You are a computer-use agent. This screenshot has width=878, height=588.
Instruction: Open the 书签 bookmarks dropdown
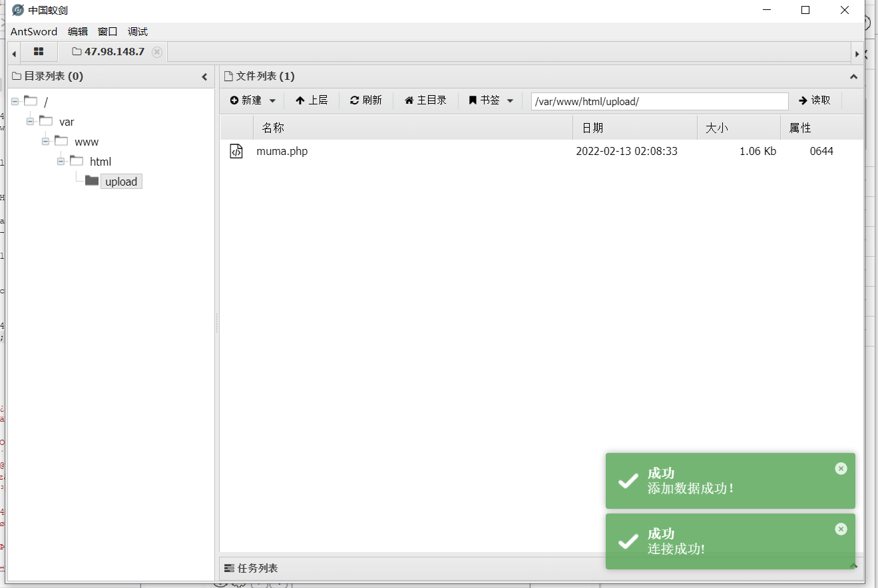pyautogui.click(x=491, y=100)
